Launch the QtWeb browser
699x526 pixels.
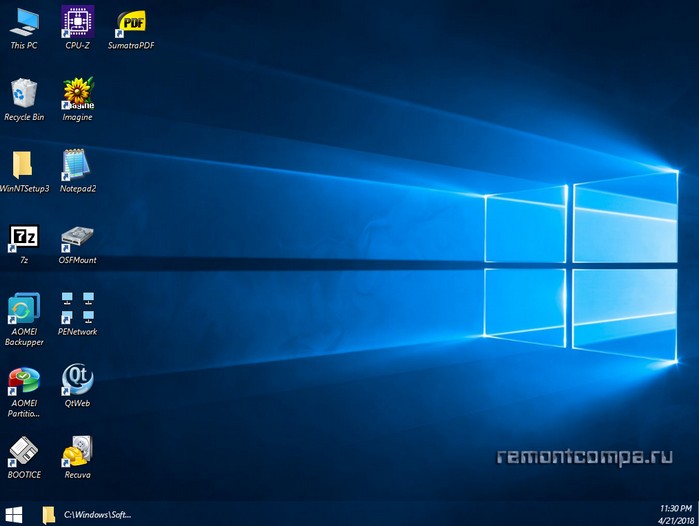[x=77, y=379]
